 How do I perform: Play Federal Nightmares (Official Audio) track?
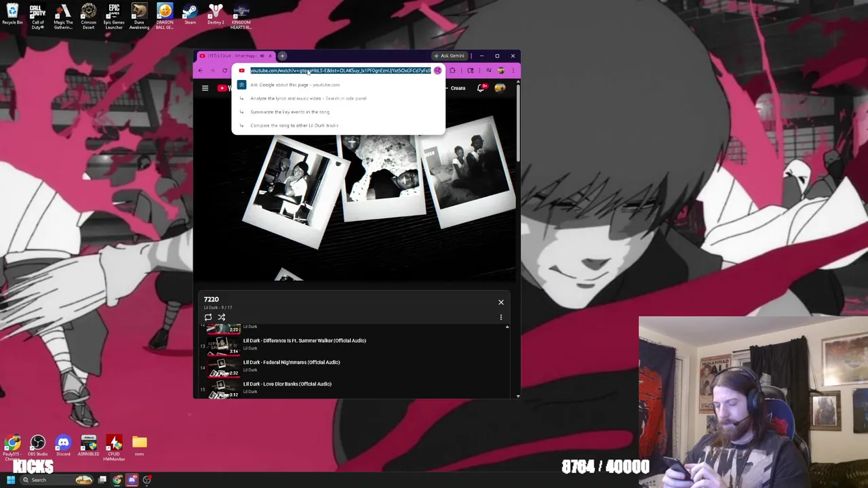tap(292, 363)
